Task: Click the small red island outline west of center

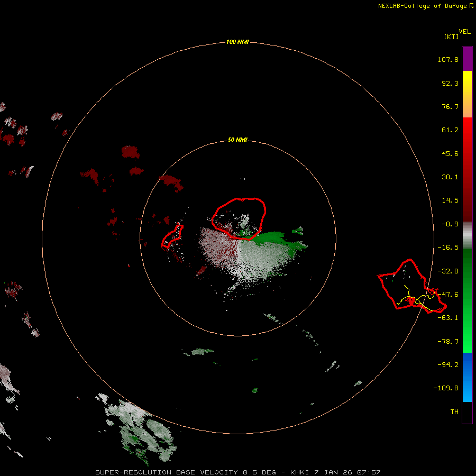Action: (x=172, y=237)
